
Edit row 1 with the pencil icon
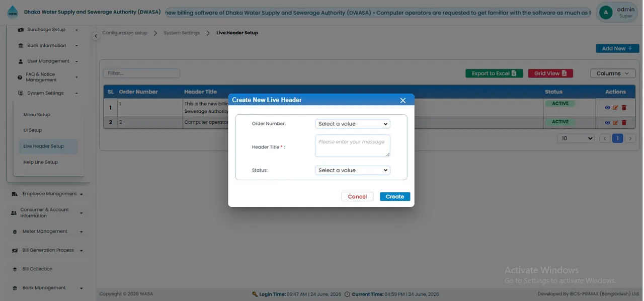[615, 108]
